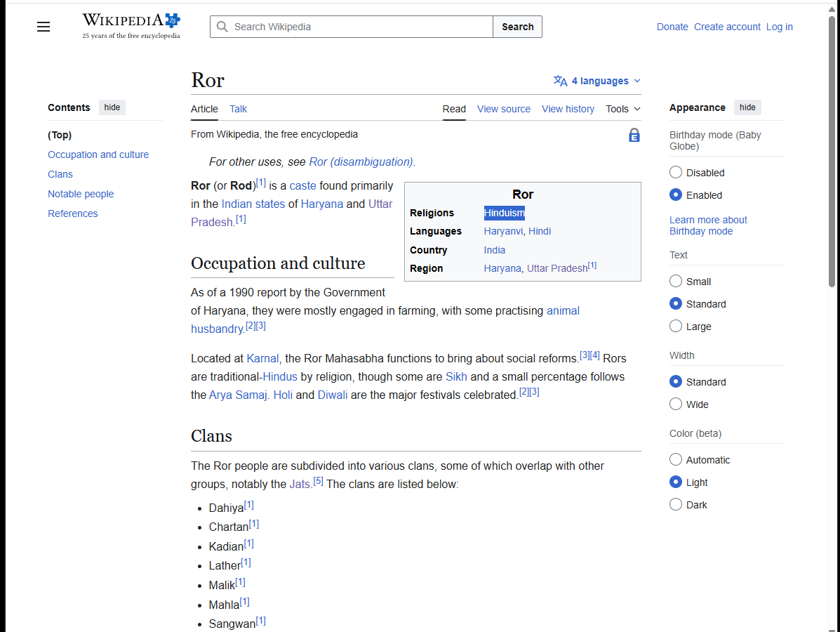Click the Wikipedia 25 years logo
Viewport: 840px width, 632px height.
coord(131,26)
